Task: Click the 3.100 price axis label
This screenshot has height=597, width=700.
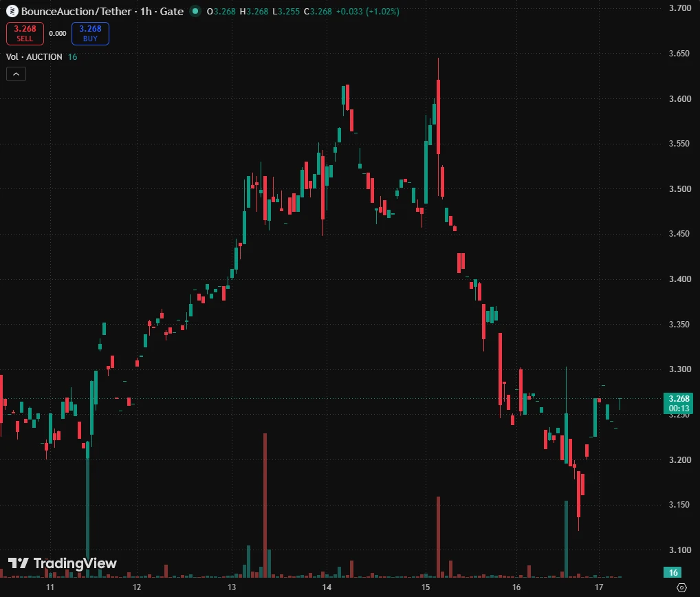Action: (x=680, y=550)
